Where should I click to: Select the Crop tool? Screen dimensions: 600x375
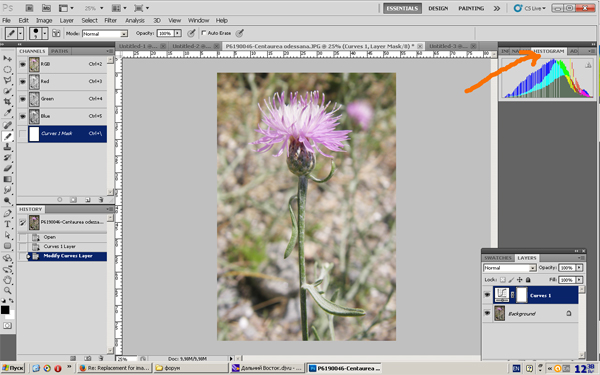(x=7, y=101)
